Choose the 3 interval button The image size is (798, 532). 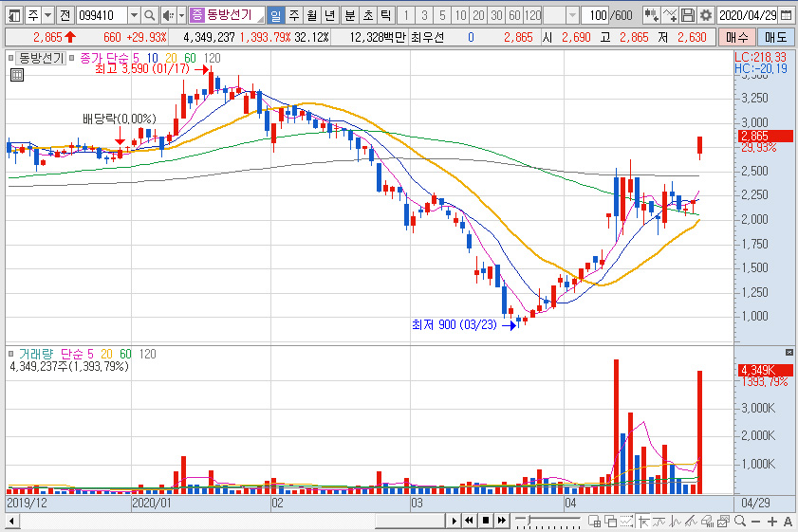424,15
